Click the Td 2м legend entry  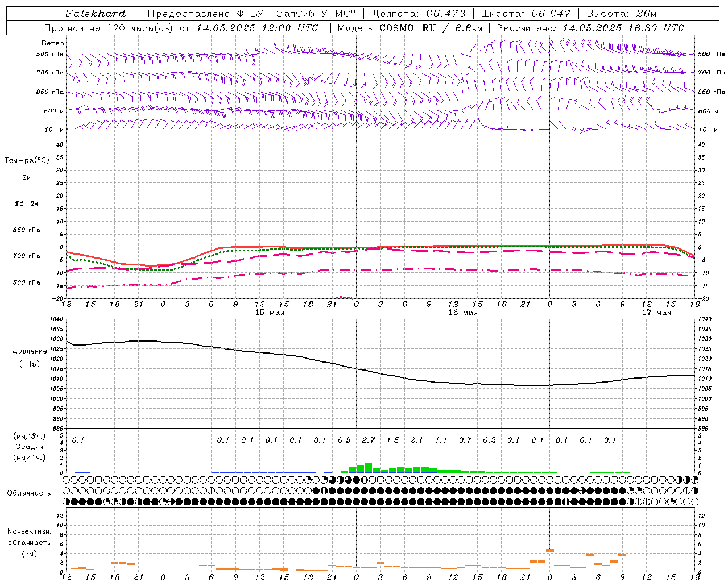[26, 203]
